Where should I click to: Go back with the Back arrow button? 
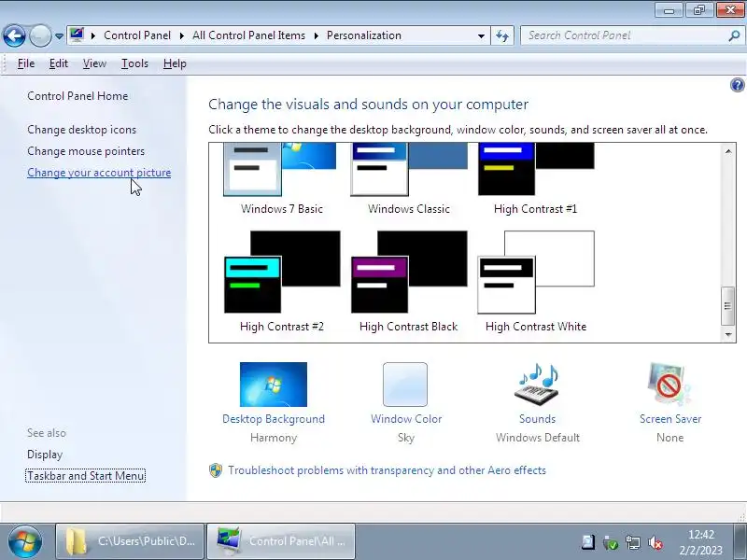point(14,35)
